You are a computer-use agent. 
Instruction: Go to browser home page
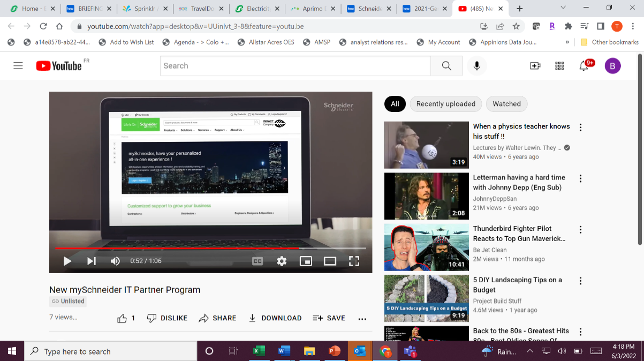point(60,26)
